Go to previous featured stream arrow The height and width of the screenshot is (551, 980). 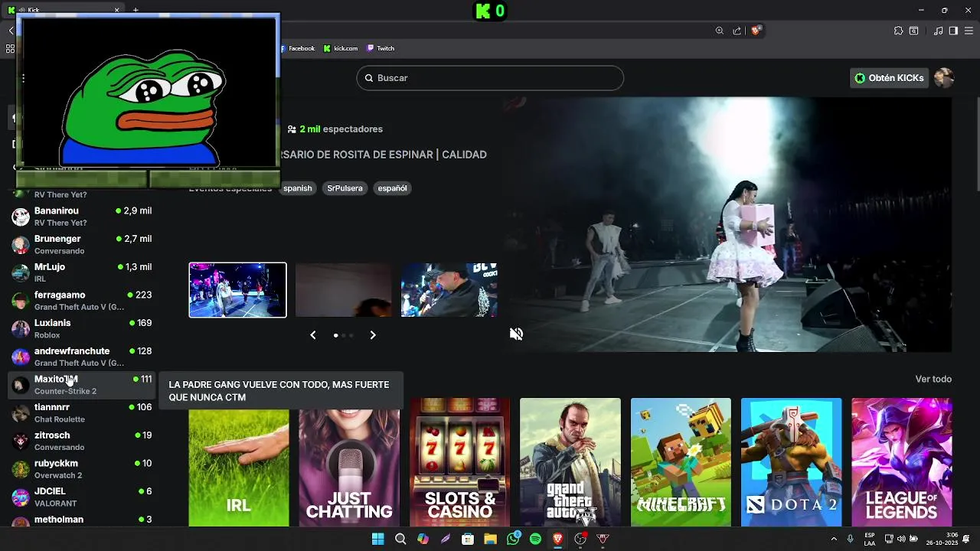(x=312, y=335)
